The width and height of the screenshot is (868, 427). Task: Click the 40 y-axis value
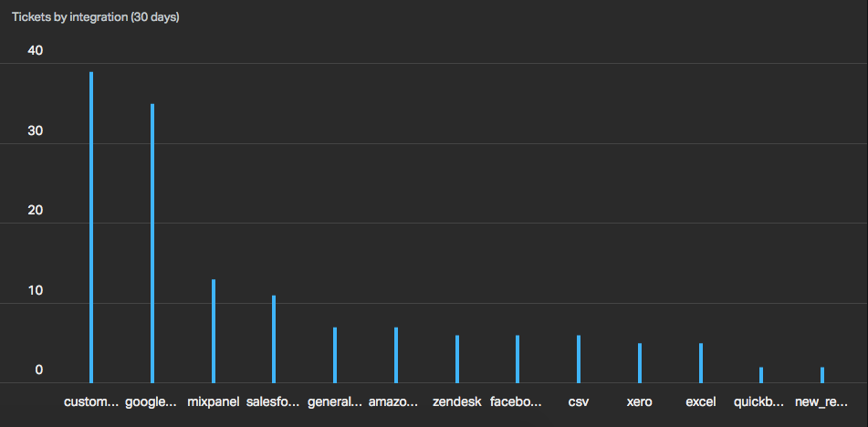tap(35, 50)
